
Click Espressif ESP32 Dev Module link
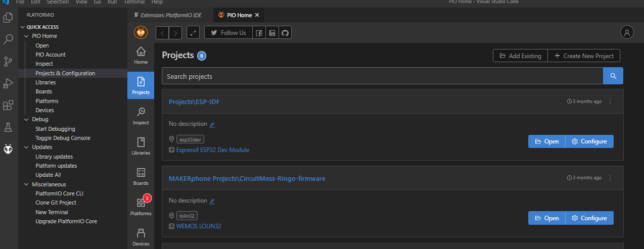pos(212,150)
